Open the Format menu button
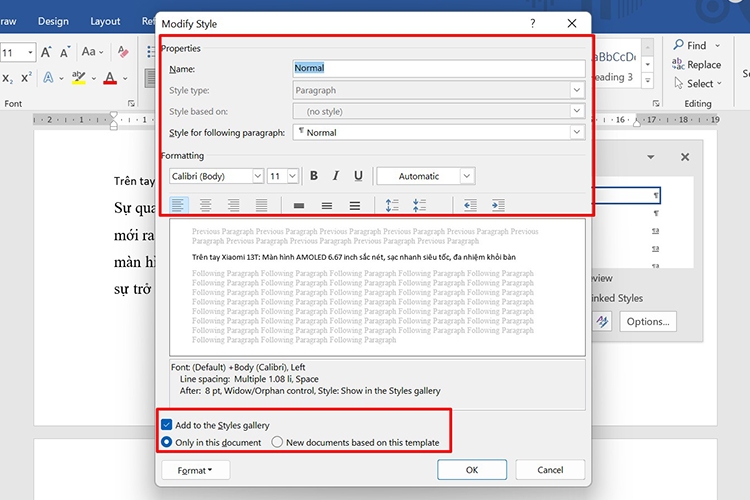Viewport: 750px width, 500px height. (x=195, y=470)
